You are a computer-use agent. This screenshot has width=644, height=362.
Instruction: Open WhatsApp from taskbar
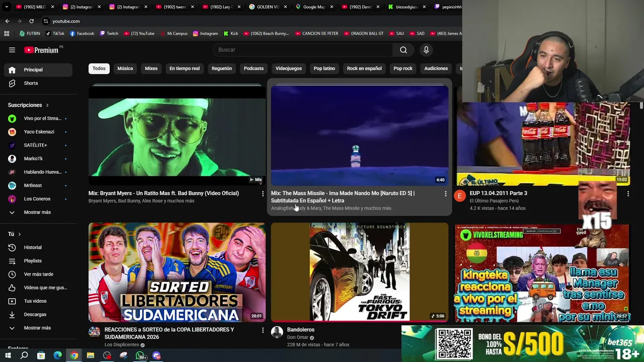click(x=140, y=355)
